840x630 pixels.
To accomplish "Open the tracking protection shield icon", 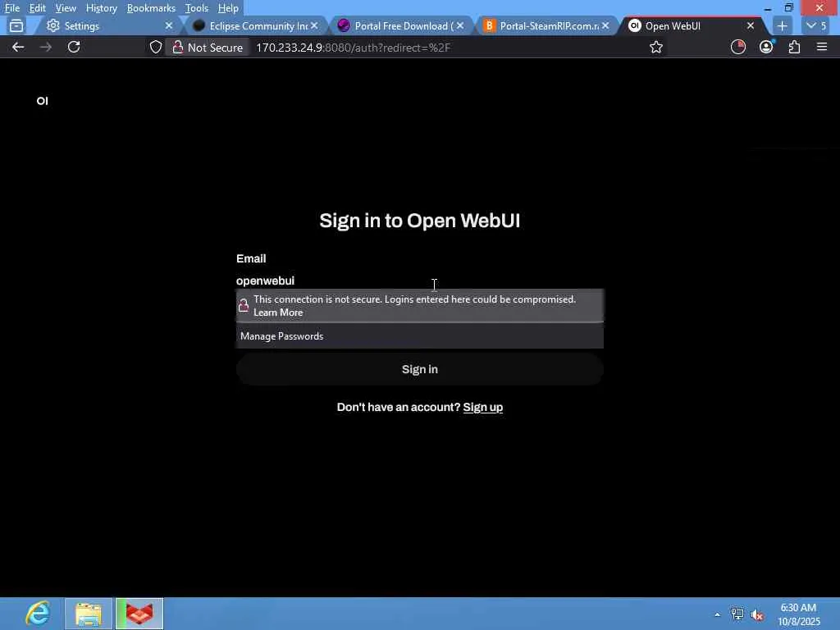I will [155, 47].
